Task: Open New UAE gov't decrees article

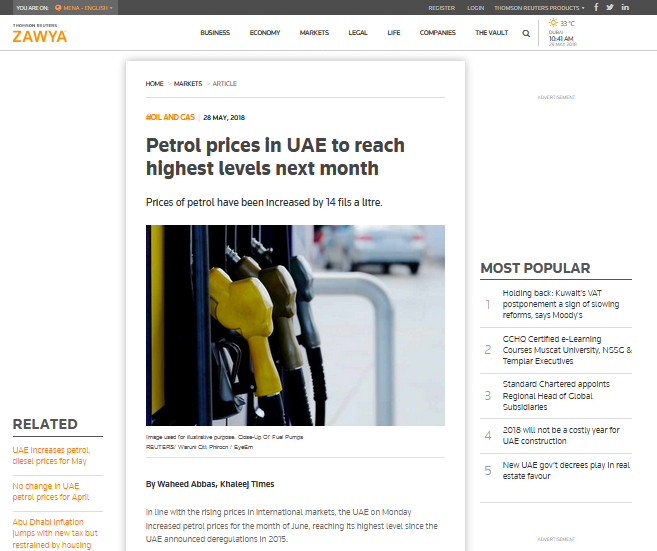Action: coord(566,471)
